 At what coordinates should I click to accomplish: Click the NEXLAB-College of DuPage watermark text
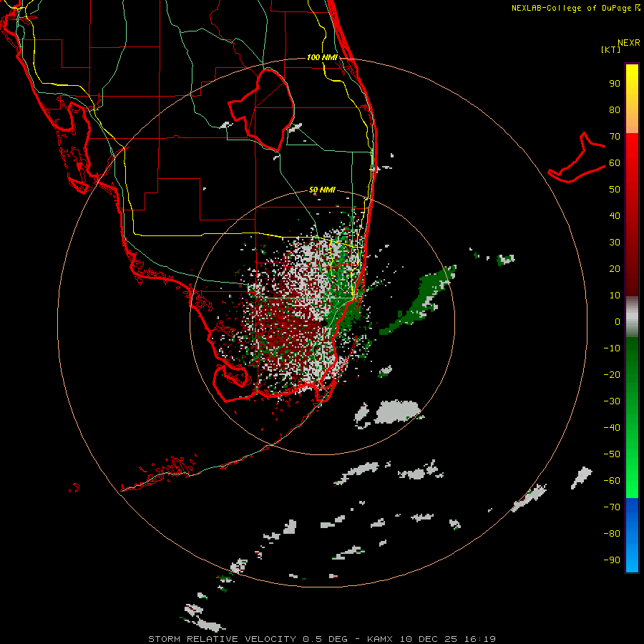(575, 8)
